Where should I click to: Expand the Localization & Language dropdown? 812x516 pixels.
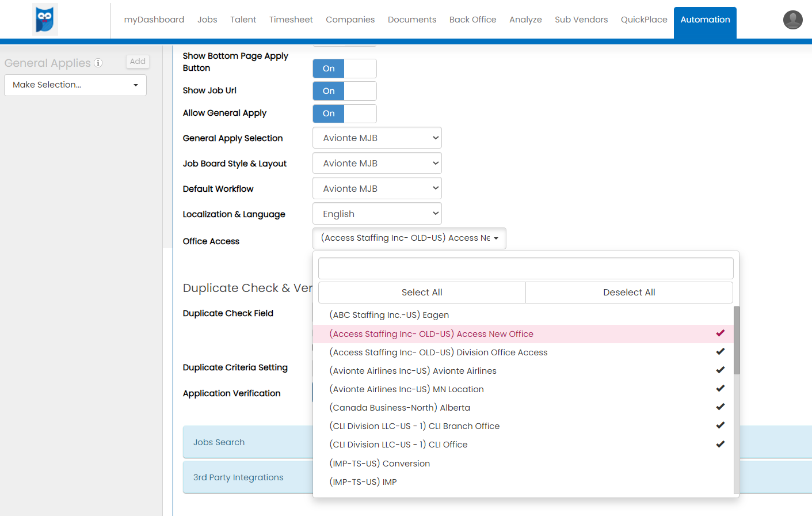377,214
